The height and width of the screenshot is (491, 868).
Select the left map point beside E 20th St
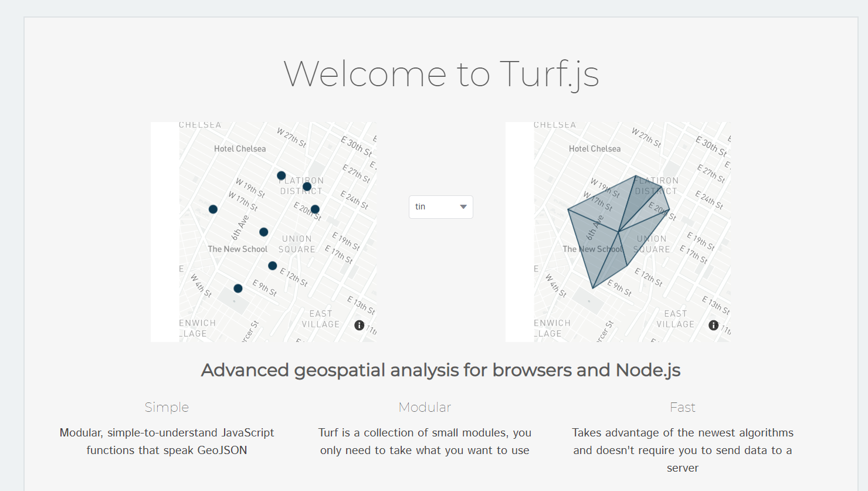click(315, 209)
